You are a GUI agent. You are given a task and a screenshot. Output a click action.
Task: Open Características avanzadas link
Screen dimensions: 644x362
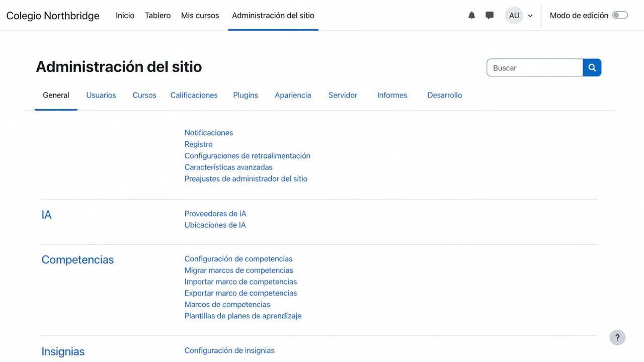(x=228, y=167)
